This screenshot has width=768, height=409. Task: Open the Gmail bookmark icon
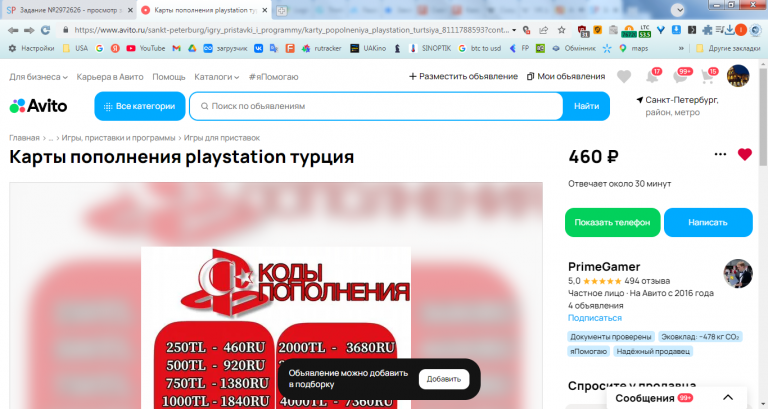(176, 48)
